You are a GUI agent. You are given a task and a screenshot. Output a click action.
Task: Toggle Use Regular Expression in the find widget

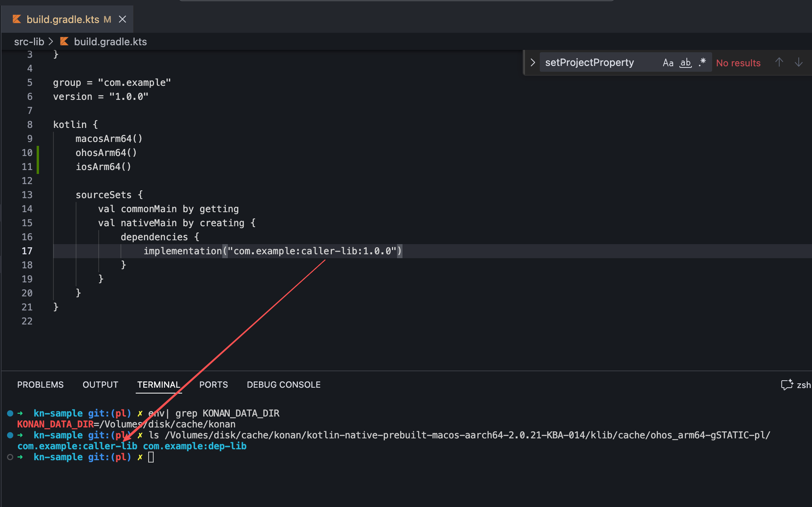point(702,62)
